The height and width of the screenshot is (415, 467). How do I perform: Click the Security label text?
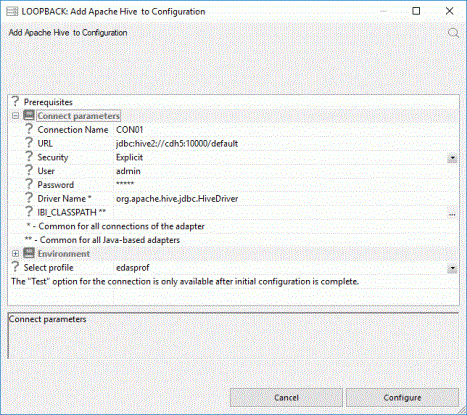(53, 157)
